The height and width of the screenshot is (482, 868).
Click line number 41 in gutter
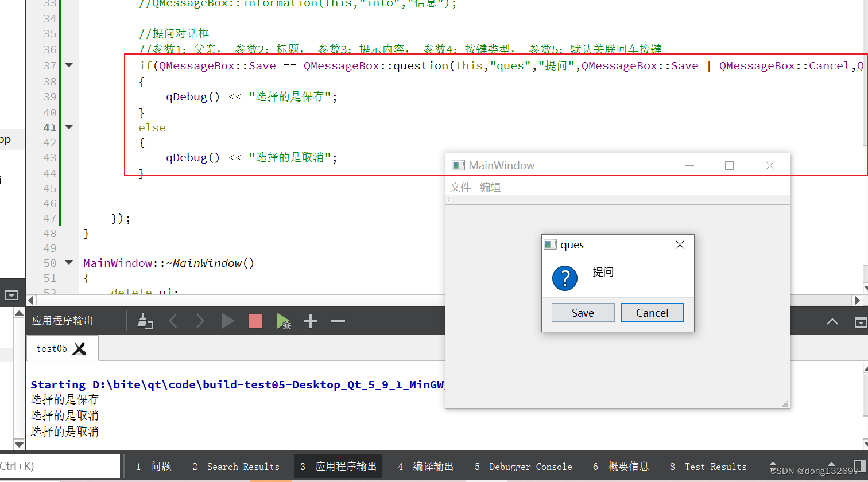click(x=50, y=127)
